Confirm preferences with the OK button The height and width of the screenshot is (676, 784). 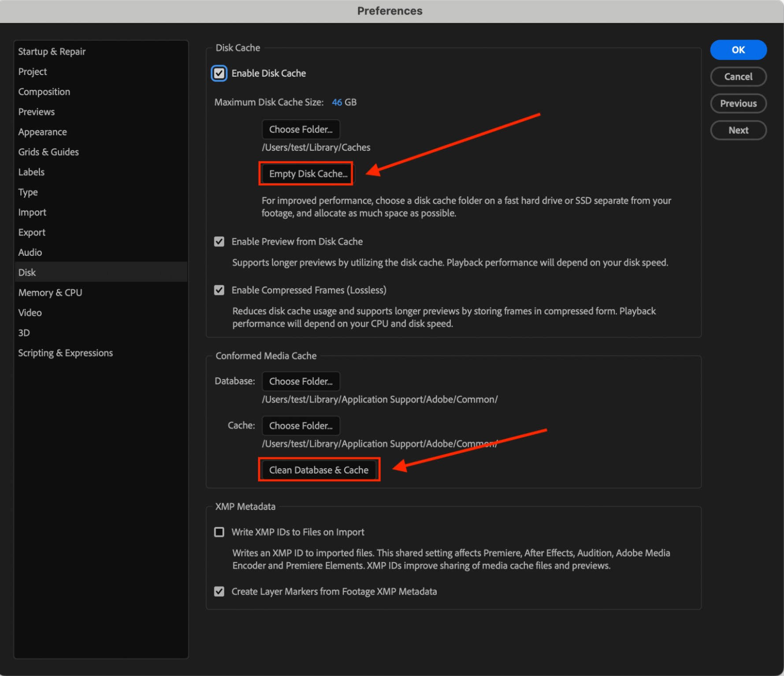coord(738,50)
